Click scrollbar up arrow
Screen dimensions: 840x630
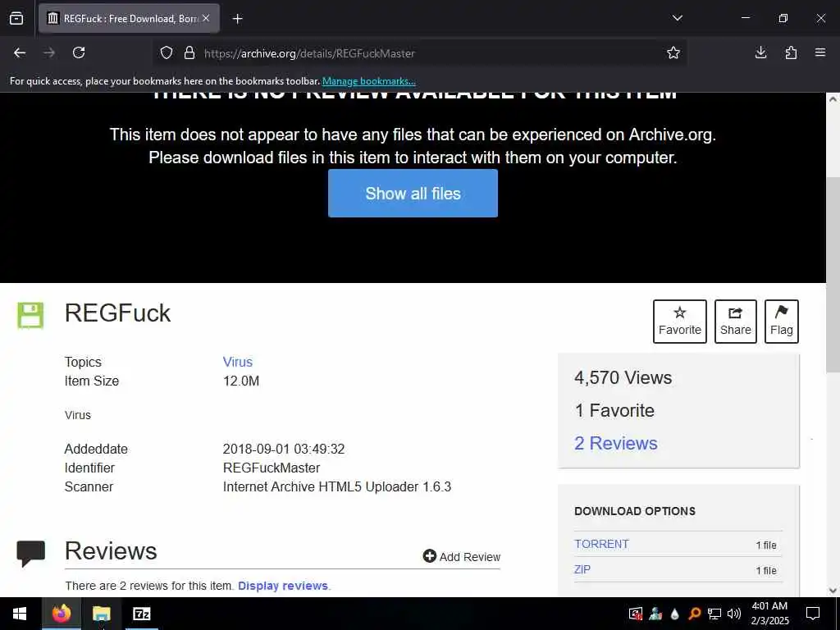(833, 98)
